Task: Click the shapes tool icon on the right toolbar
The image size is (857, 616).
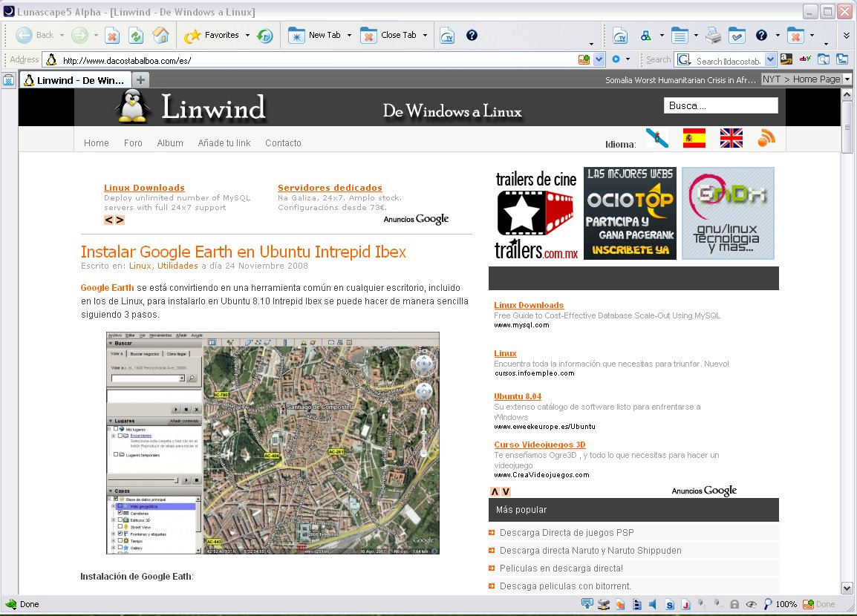Action: [645, 36]
